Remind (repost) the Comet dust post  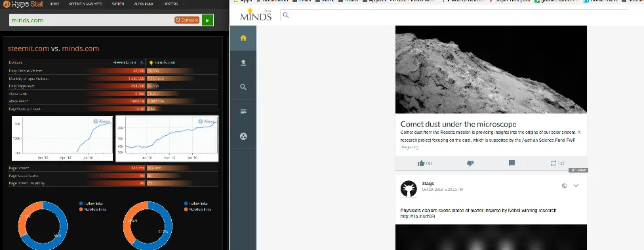553,163
